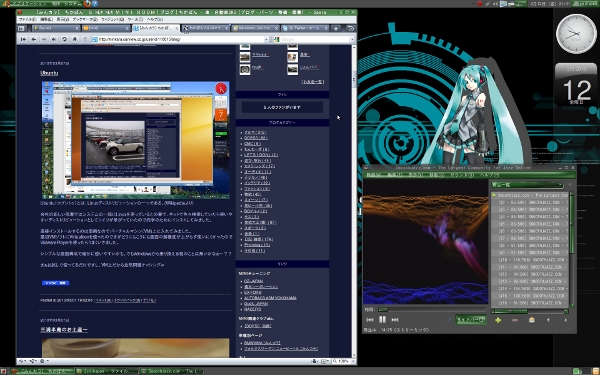600x375 pixels.
Task: Click the Google search engine icon
Action: [277, 39]
